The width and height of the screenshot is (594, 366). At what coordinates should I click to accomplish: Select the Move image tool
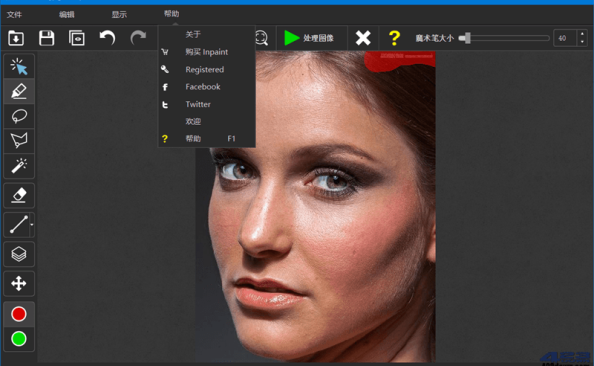19,283
